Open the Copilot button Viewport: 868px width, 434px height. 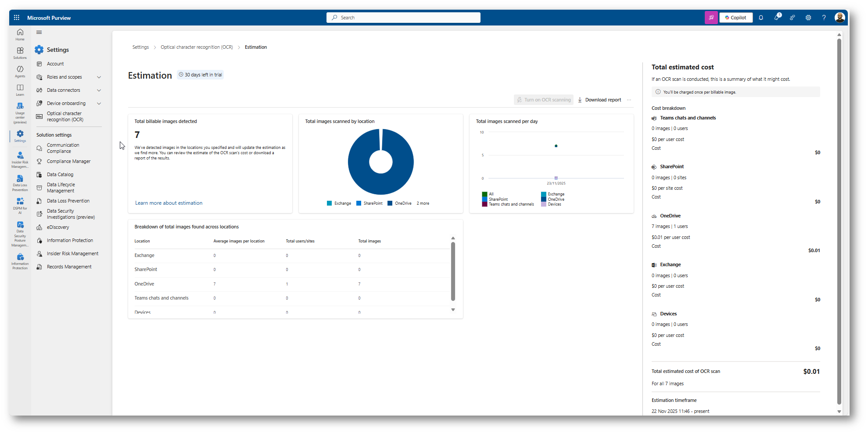[x=736, y=18]
